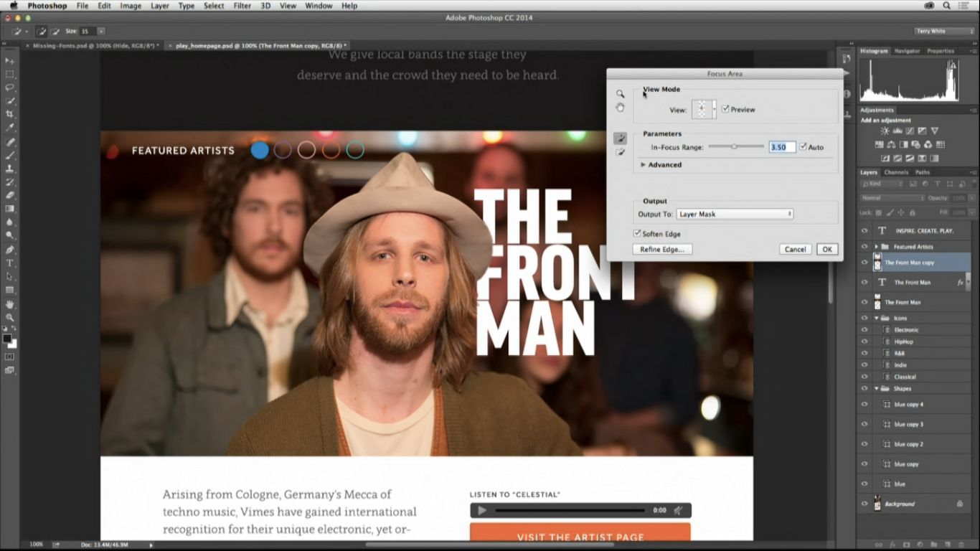Collapse the Shapes layer group
The image size is (980, 551).
pos(877,389)
